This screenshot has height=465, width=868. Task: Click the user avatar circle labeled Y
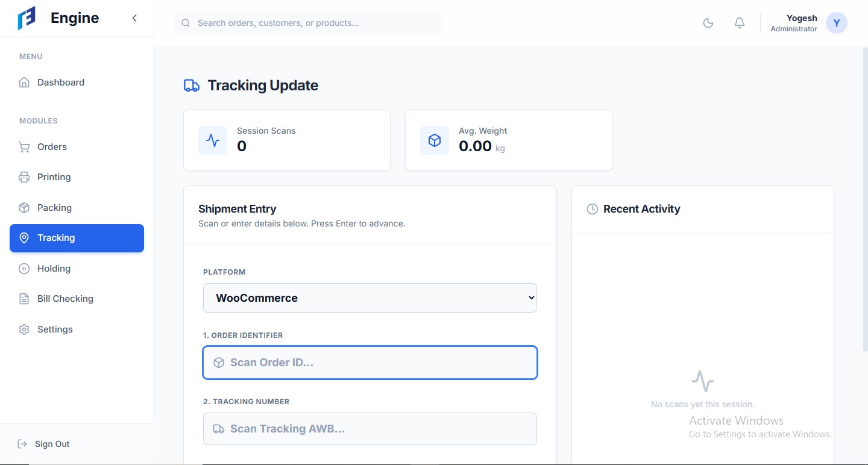tap(836, 23)
